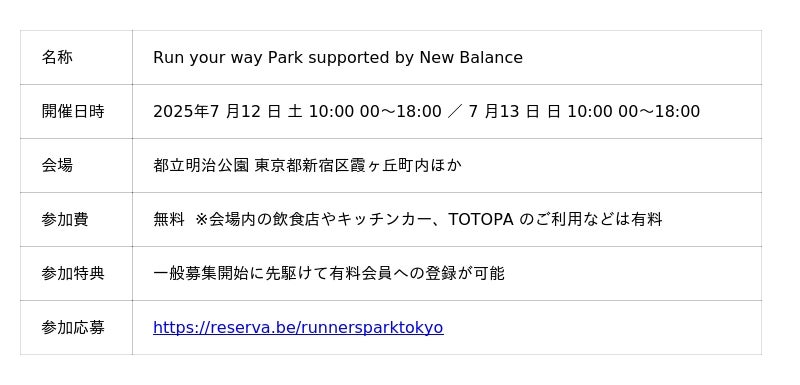Click the 無料 fee text
The height and width of the screenshot is (385, 800).
(x=169, y=219)
